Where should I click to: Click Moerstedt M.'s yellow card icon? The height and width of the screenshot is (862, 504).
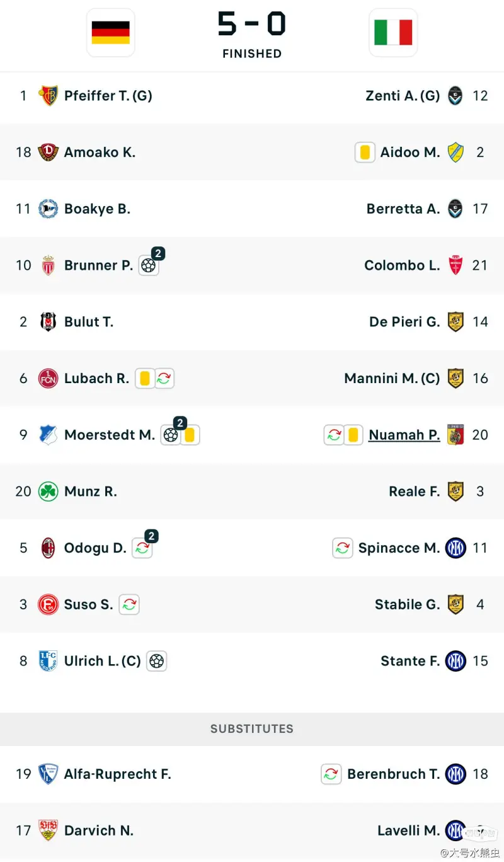pos(190,435)
